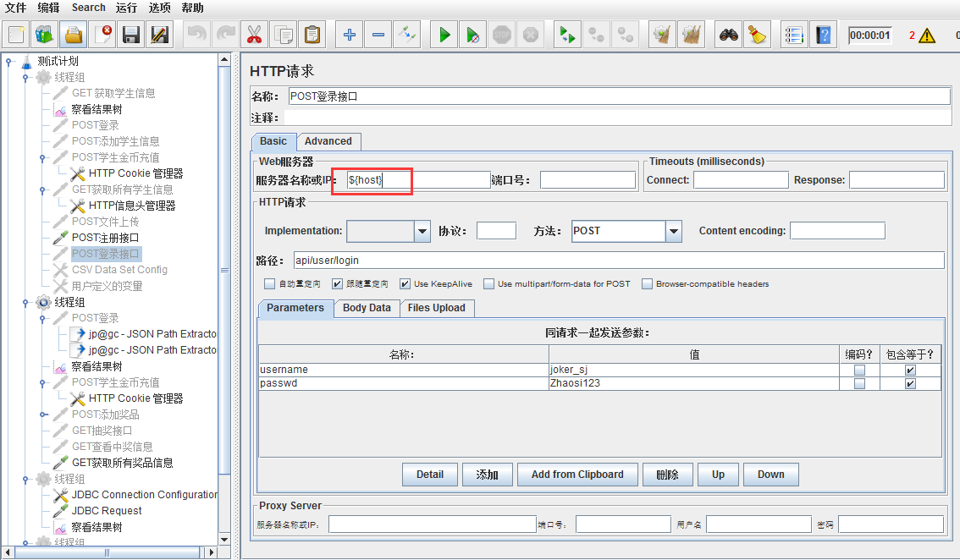Uncheck the Use KeepAlive checkbox
The image size is (960, 560).
point(406,284)
